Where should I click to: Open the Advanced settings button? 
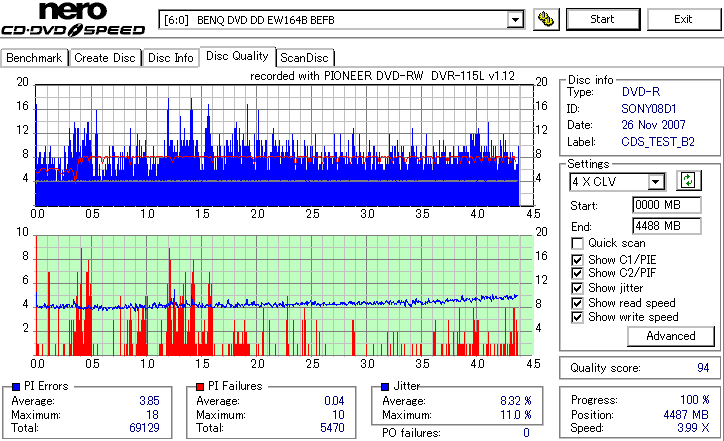pos(670,336)
